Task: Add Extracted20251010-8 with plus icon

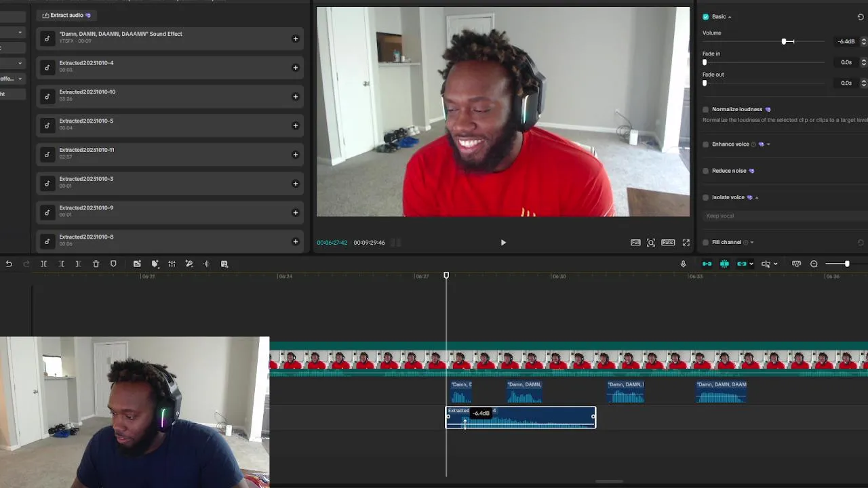Action: 295,241
